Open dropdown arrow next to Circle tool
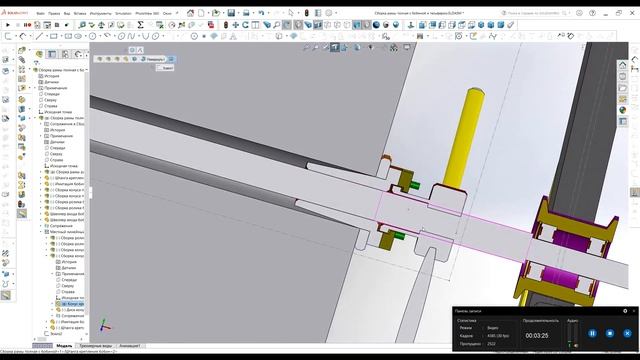The image size is (640, 360). (99, 36)
